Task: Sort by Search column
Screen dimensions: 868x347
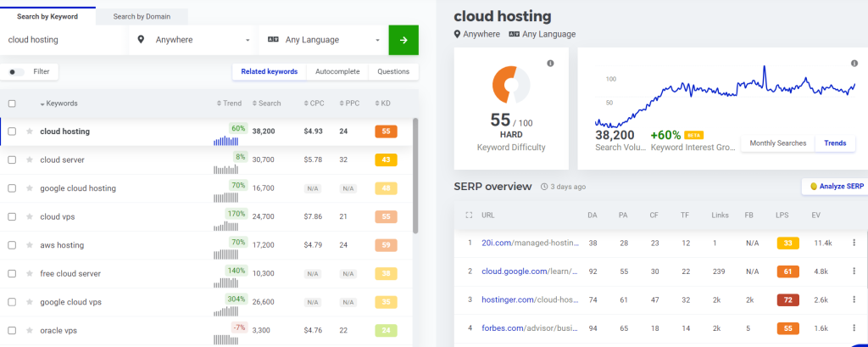Action: coord(266,104)
